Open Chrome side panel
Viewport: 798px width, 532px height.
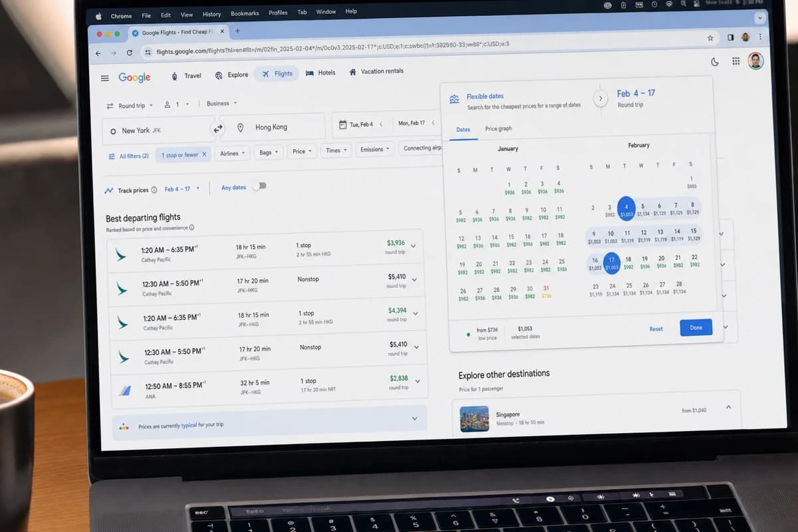point(730,37)
